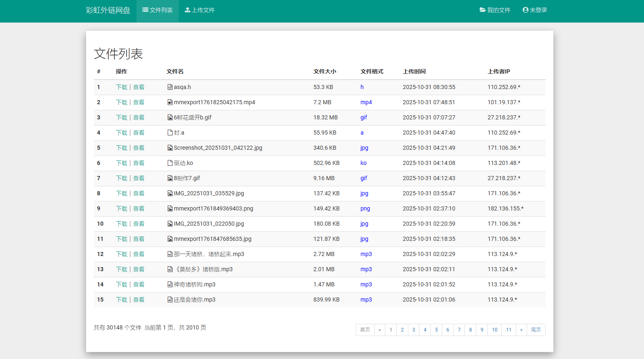Open page 11 in pagination
This screenshot has height=359, width=644.
coord(508,330)
